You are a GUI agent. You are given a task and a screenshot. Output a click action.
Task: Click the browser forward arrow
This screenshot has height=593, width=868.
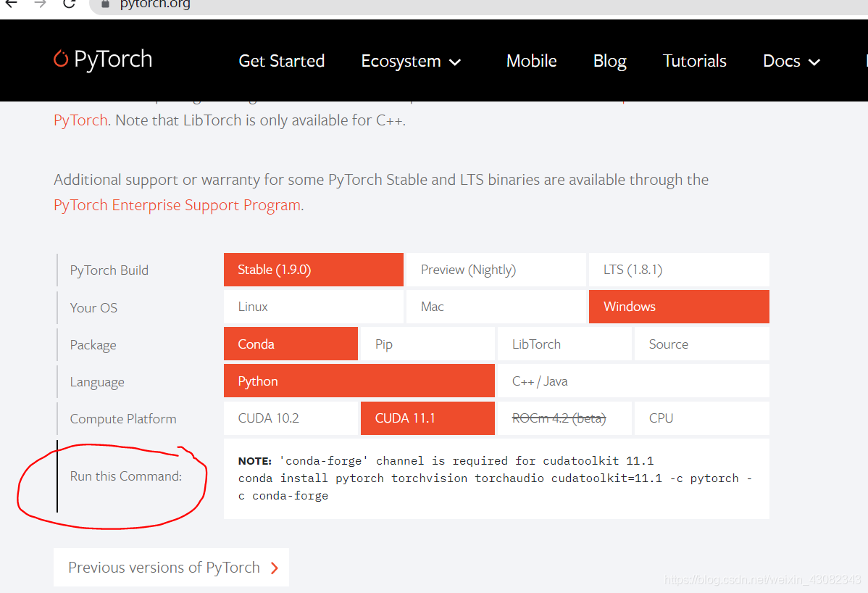(x=40, y=4)
